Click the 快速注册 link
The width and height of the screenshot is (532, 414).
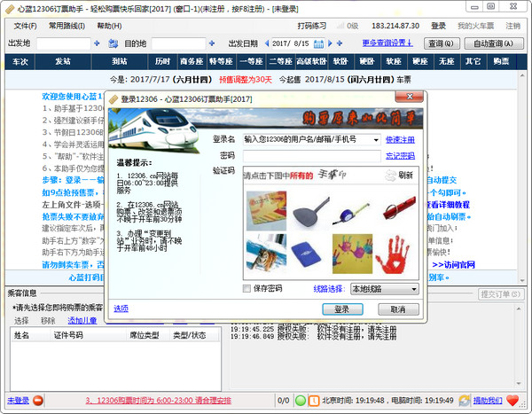pos(400,139)
